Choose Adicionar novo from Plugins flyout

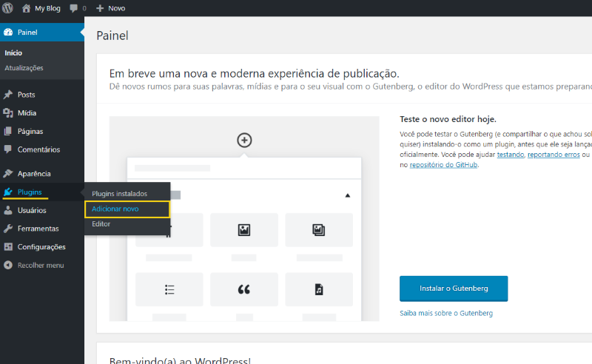pyautogui.click(x=115, y=209)
